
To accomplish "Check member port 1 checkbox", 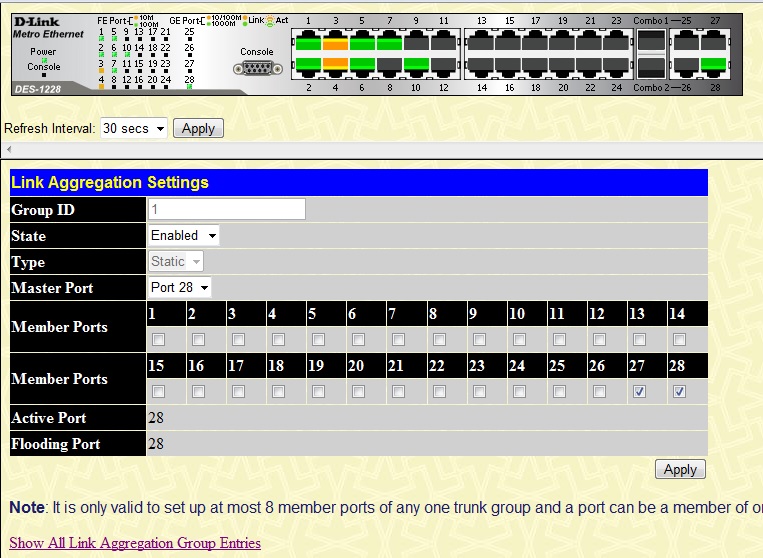I will (158, 339).
